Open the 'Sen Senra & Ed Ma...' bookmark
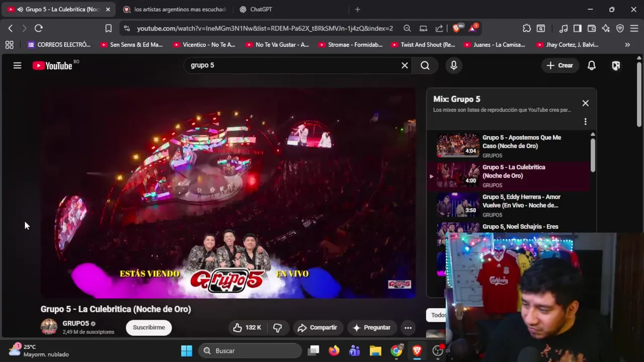644x362 pixels. pos(131,45)
